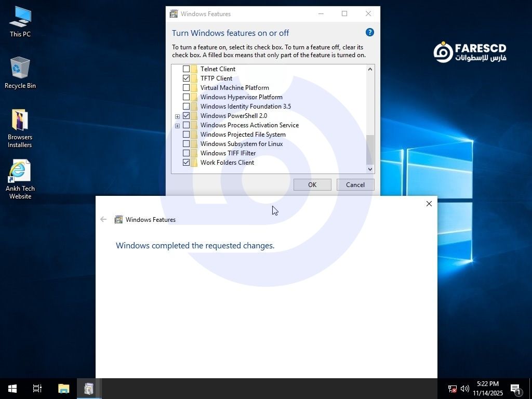Image resolution: width=532 pixels, height=399 pixels.
Task: Uncheck the TFTP Client checkbox
Action: pyautogui.click(x=186, y=78)
